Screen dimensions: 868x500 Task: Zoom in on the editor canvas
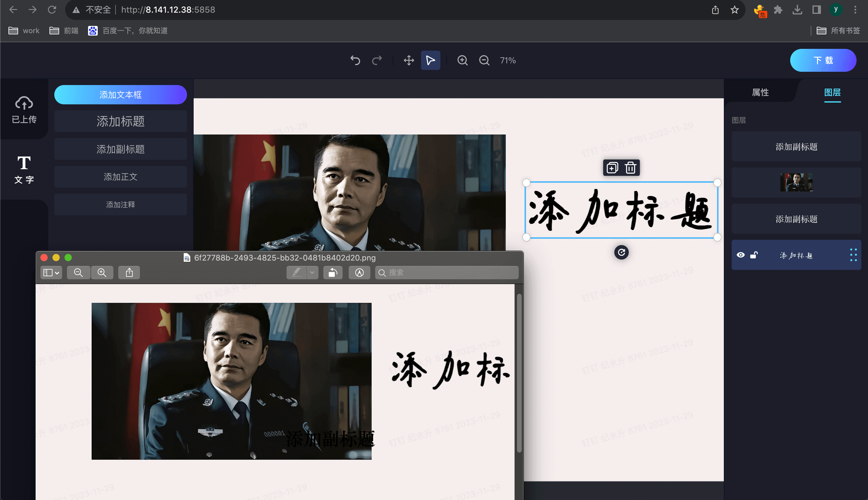(462, 60)
